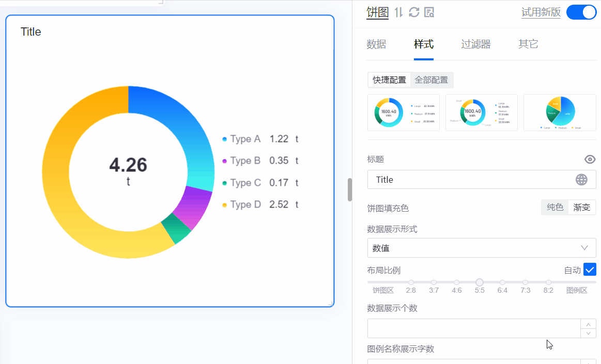The image size is (601, 364).
Task: Click the increment arrow for 数据展示个数
Action: click(x=588, y=324)
